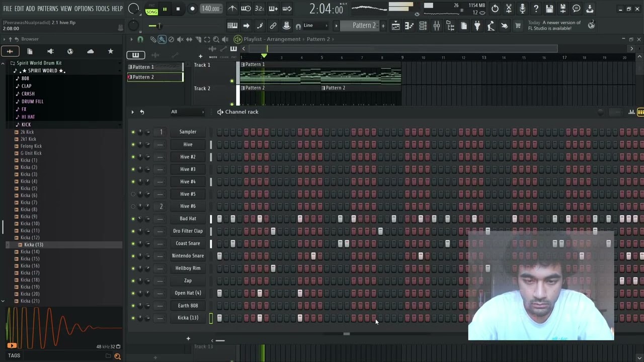Viewport: 644px width, 362px height.
Task: Select the Playback speaker tool in Playlist
Action: pos(225,39)
